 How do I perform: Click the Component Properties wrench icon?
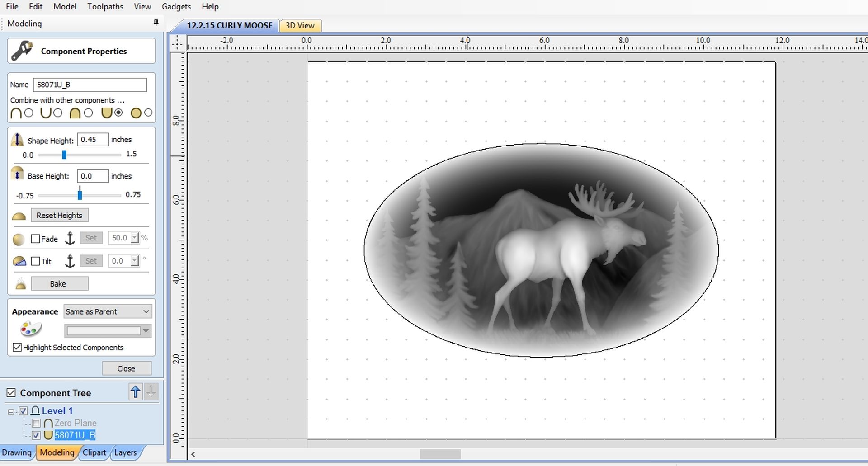[x=22, y=51]
